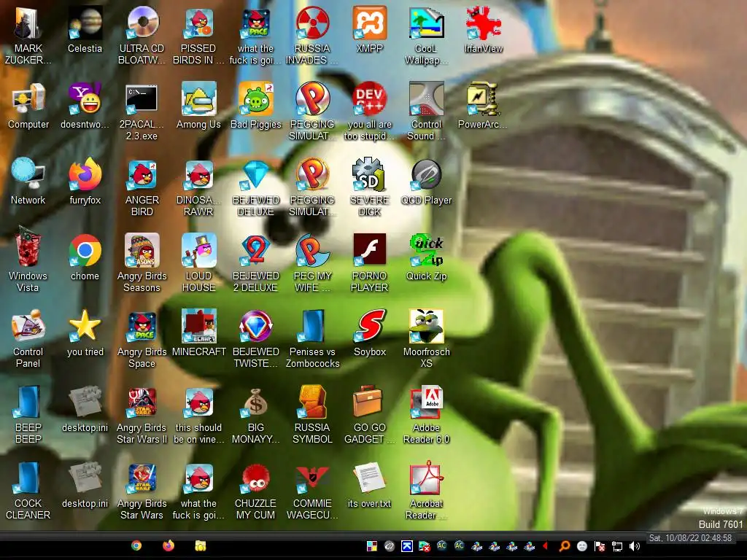Open the MINECRAFT shortcut
Viewport: 747px width, 560px height.
(x=198, y=332)
